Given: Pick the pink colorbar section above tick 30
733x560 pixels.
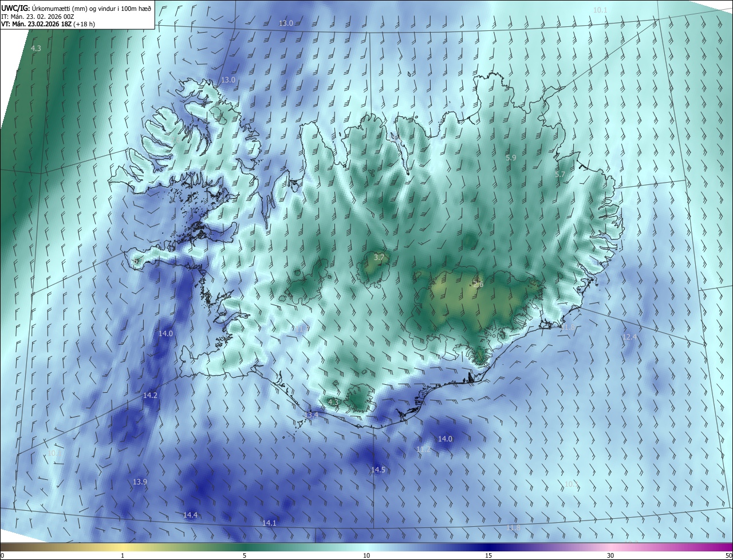Looking at the screenshot, I should point(610,547).
